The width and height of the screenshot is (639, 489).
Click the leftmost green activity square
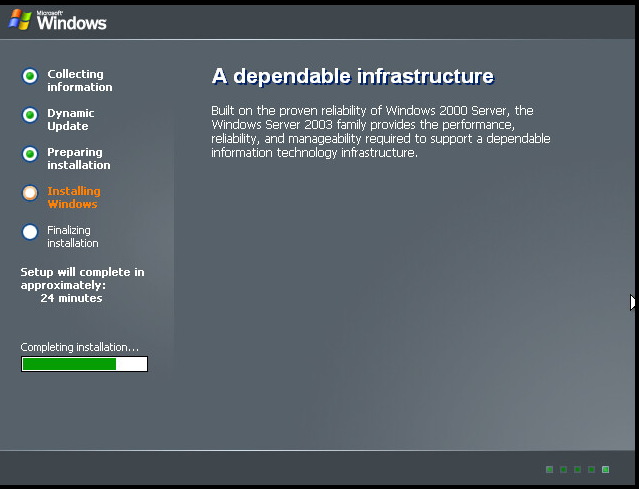coord(549,469)
